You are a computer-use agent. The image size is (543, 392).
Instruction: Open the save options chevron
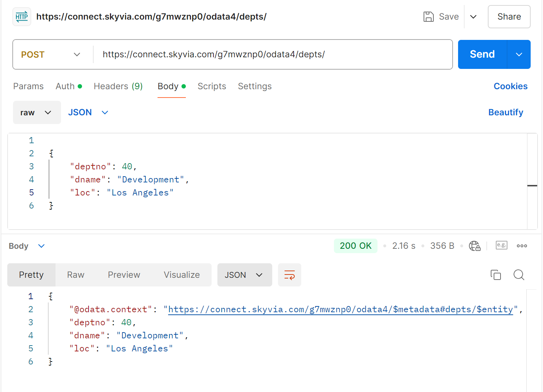point(473,17)
